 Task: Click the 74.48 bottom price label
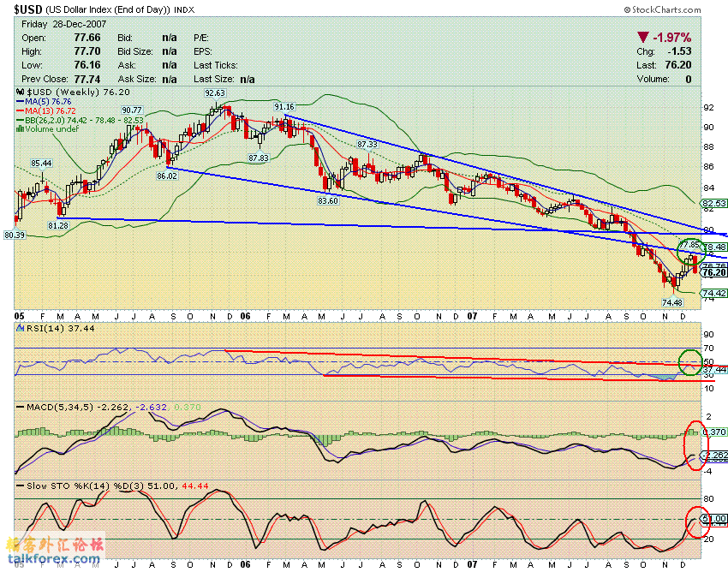(672, 302)
